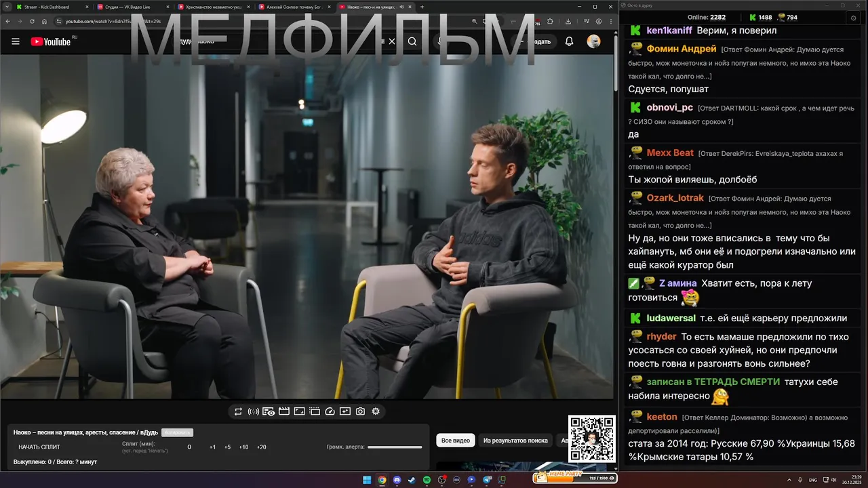Screen dimensions: 868x488
Task: Click username obnovi_pc in chat
Action: click(669, 108)
